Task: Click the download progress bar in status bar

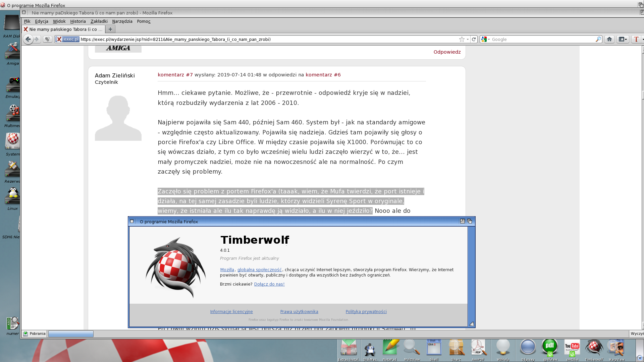Action: point(71,334)
